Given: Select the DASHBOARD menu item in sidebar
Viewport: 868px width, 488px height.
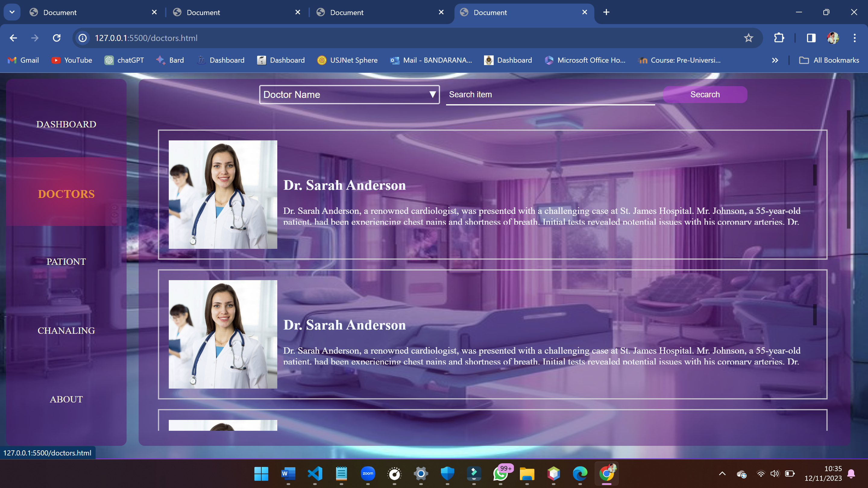Looking at the screenshot, I should (66, 124).
